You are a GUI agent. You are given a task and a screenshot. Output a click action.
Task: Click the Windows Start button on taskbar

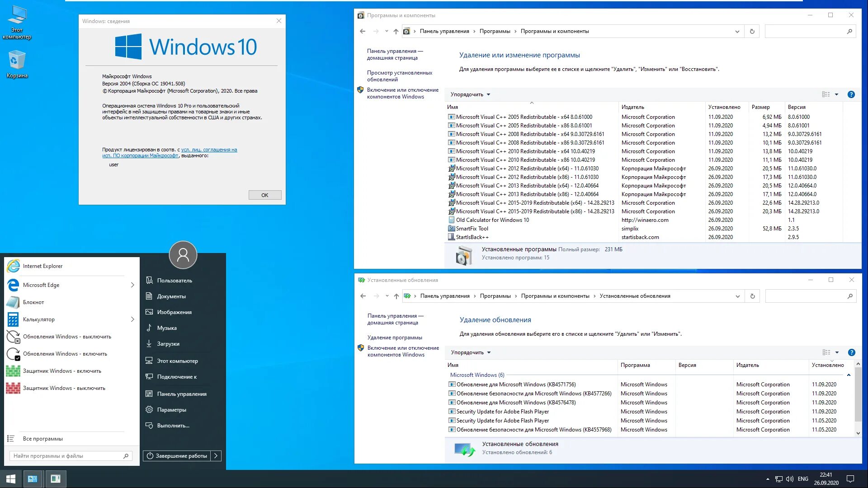(x=11, y=479)
